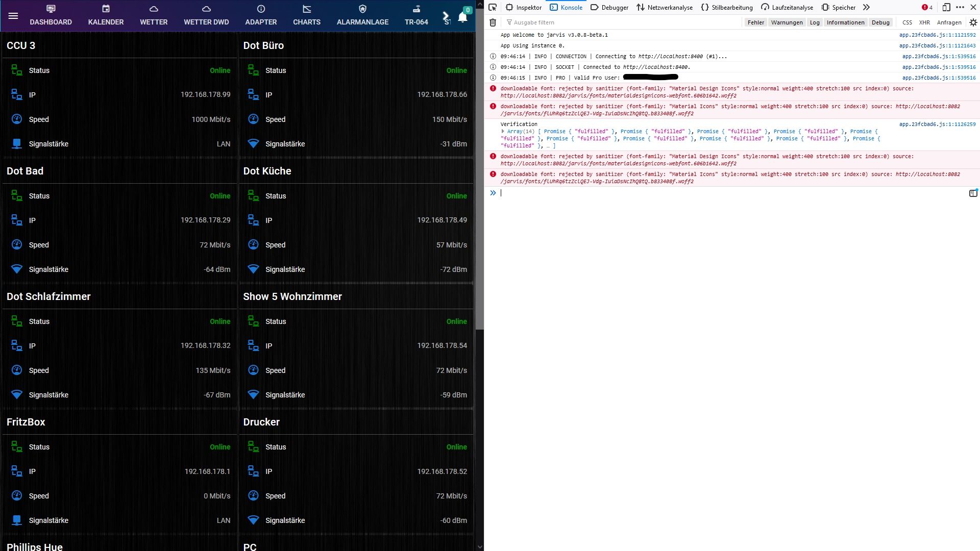Image resolution: width=980 pixels, height=551 pixels.
Task: Click the first font error red icon
Action: [493, 88]
